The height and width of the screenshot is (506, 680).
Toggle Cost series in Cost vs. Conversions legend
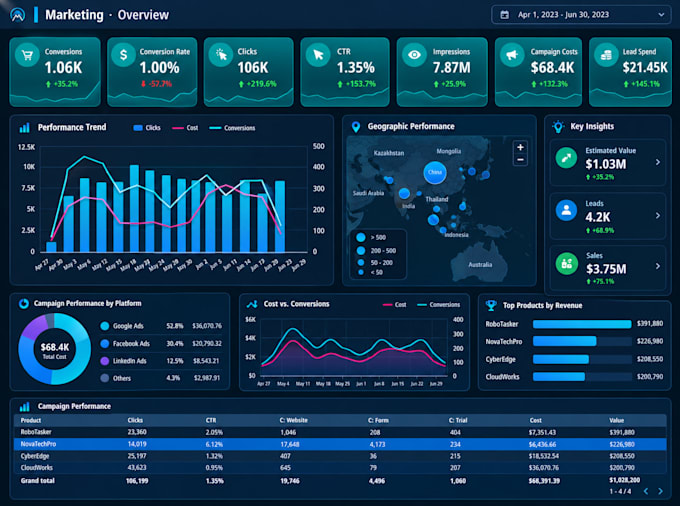395,305
